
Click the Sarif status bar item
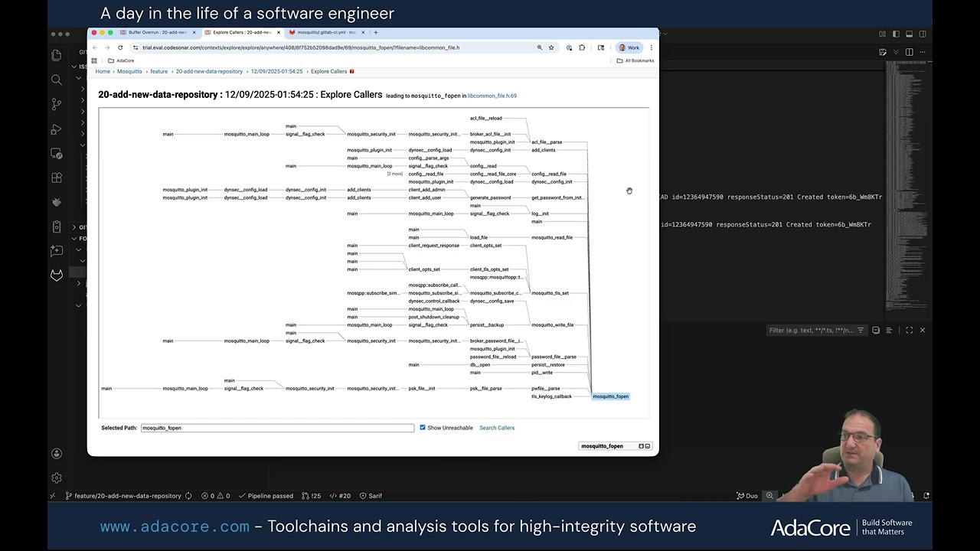pyautogui.click(x=371, y=496)
